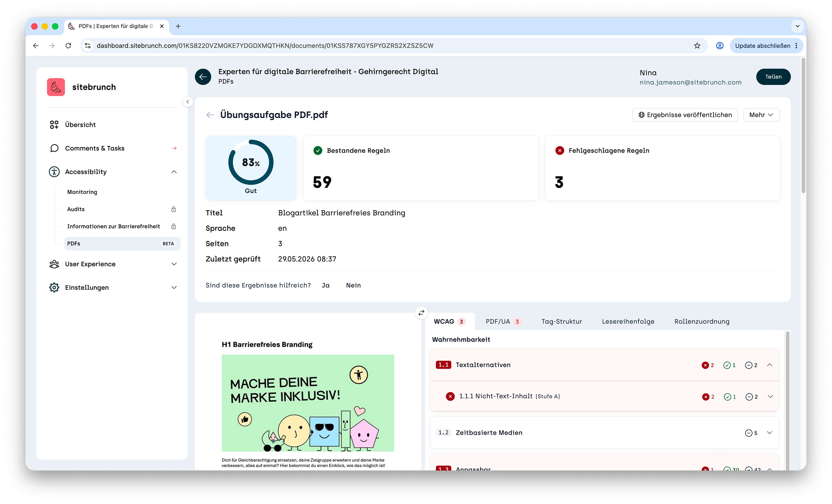The width and height of the screenshot is (832, 504).
Task: Open Informationen zur Barrierefreiheit in sidebar
Action: (x=113, y=227)
